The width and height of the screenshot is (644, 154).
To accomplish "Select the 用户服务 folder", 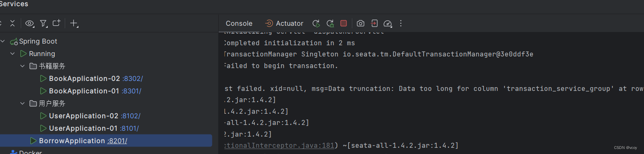I will pyautogui.click(x=52, y=103).
